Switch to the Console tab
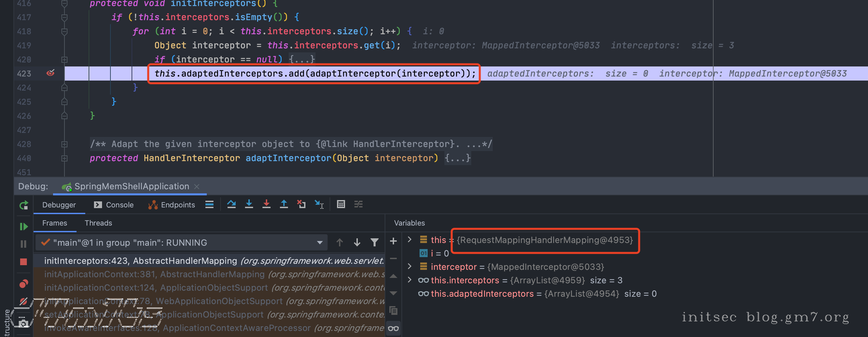This screenshot has height=337, width=868. (114, 205)
